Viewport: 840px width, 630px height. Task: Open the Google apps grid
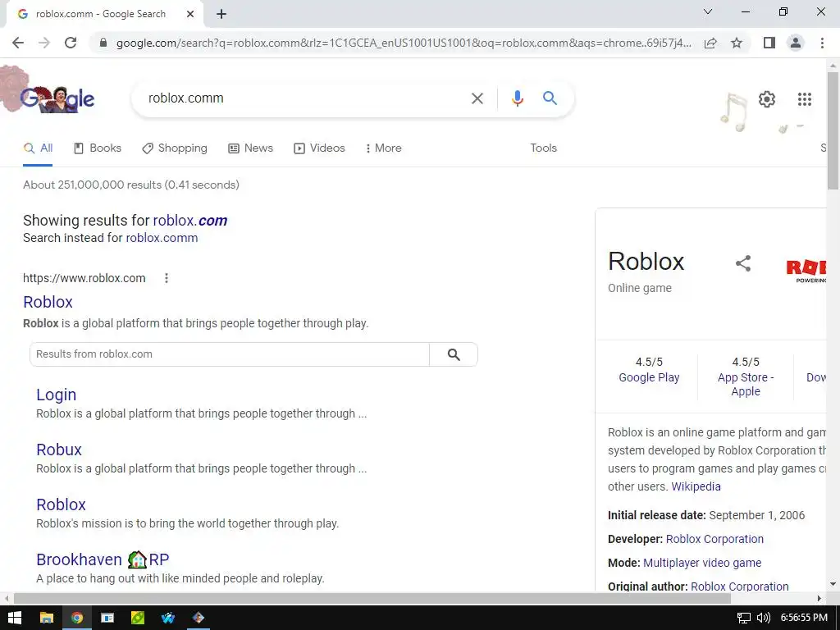click(804, 99)
